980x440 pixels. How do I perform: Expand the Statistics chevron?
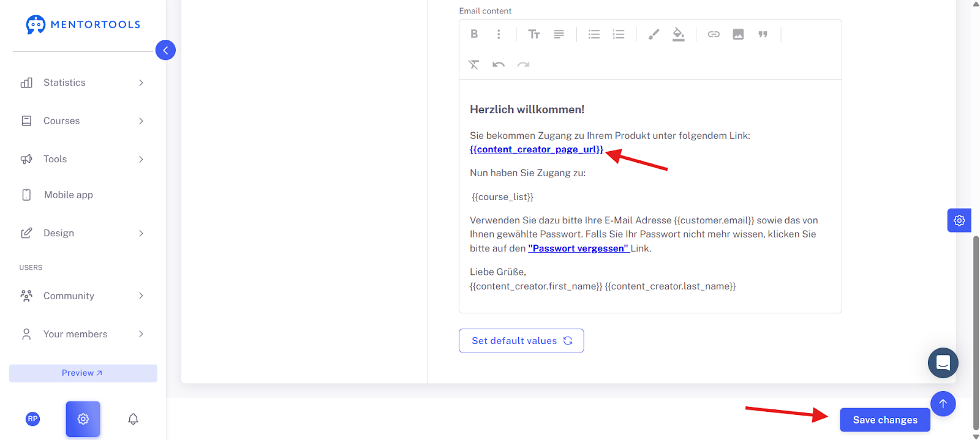[141, 83]
